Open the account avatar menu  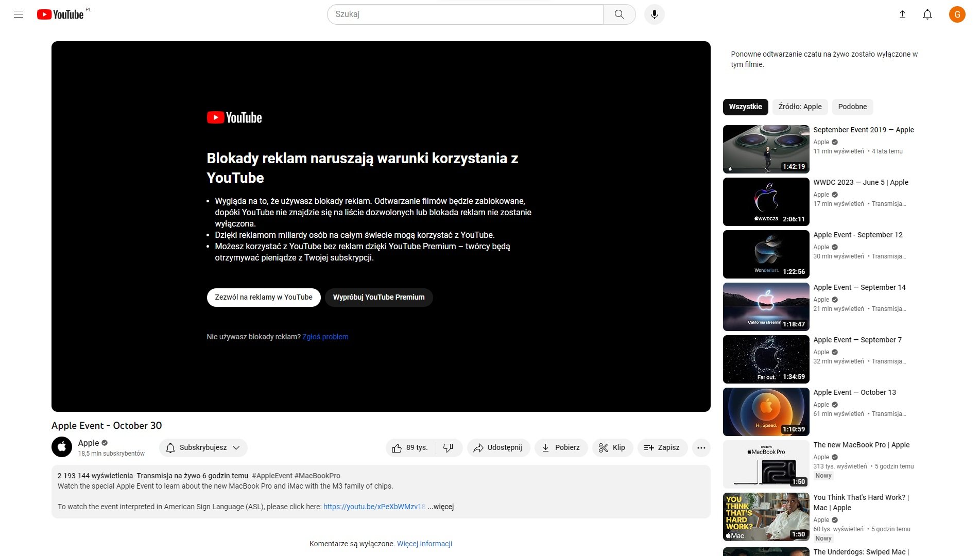click(957, 14)
